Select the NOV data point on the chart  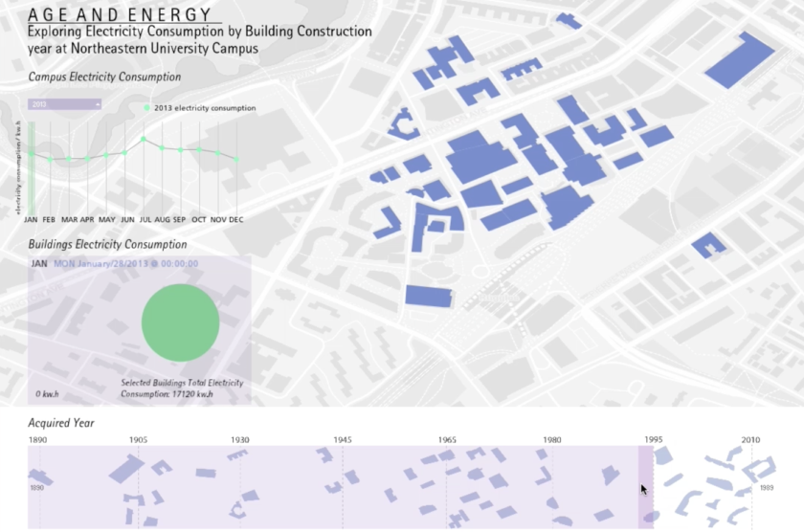pos(218,153)
